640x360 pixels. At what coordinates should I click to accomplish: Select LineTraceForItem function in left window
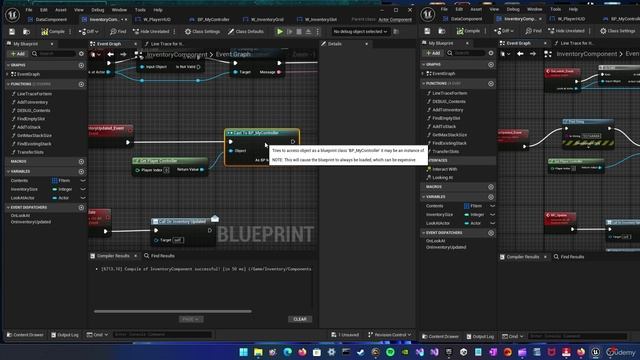click(34, 94)
